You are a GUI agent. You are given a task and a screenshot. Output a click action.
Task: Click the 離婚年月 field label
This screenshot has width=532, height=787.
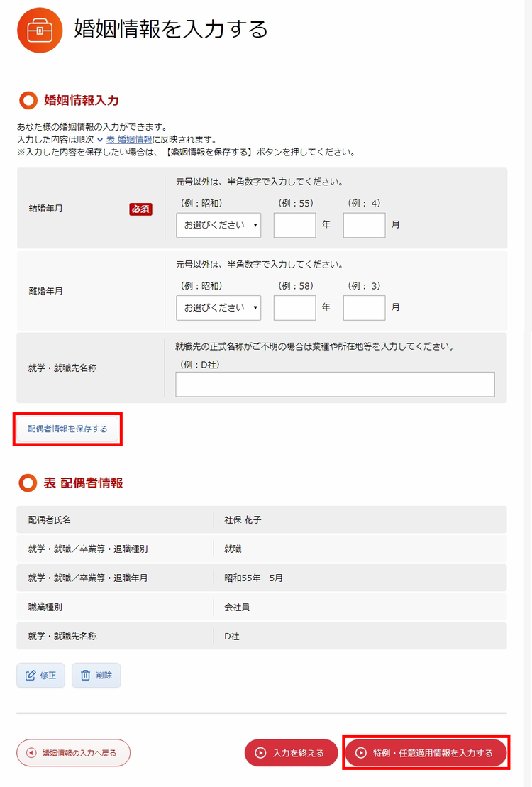pyautogui.click(x=45, y=291)
